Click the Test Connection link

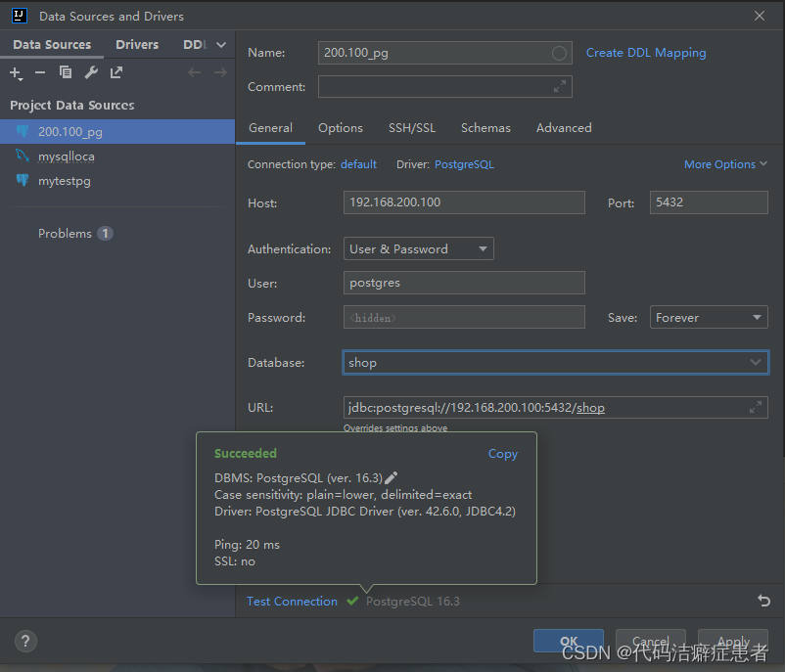point(292,602)
